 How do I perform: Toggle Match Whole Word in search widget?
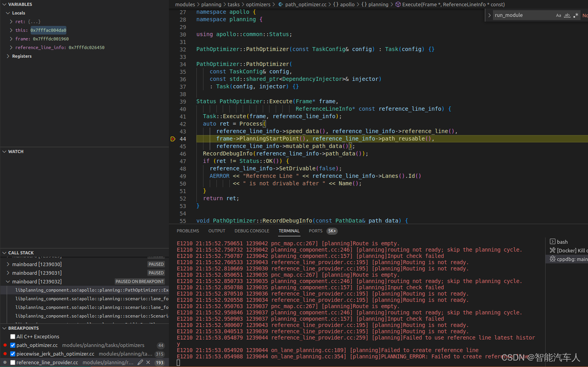[x=567, y=15]
